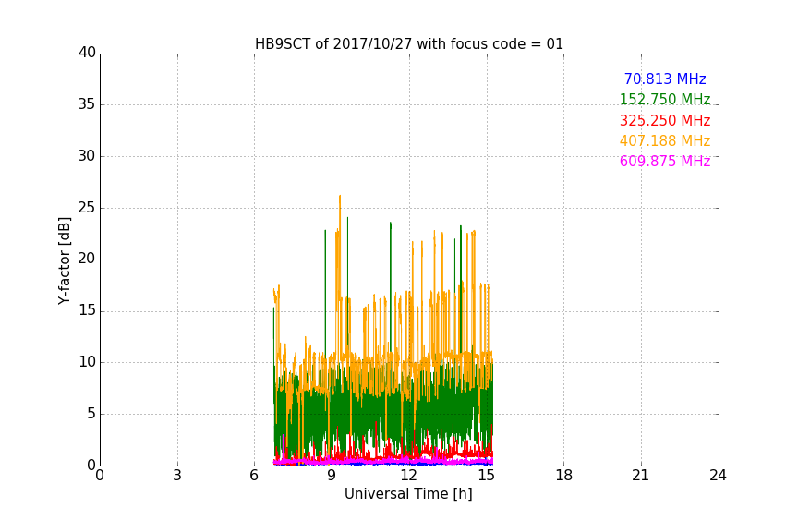Image resolution: width=798 pixels, height=532 pixels.
Task: Click the y-axis tick label 35
Action: click(87, 104)
